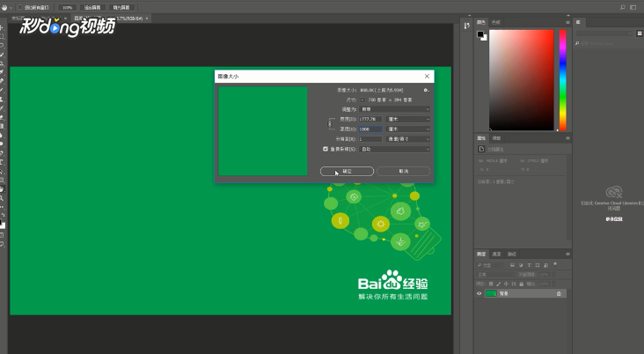Toggle the type layer filter T icon
This screenshot has width=644, height=354.
point(529,265)
